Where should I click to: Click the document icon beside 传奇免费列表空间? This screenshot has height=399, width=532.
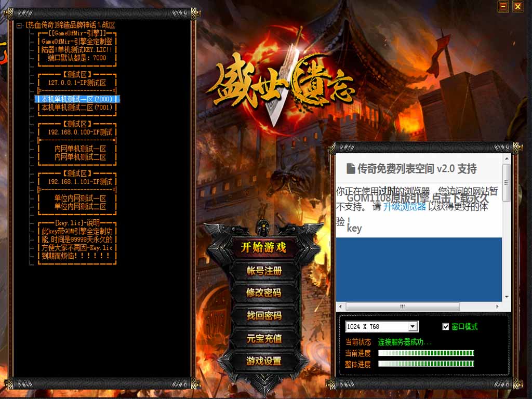pyautogui.click(x=351, y=168)
